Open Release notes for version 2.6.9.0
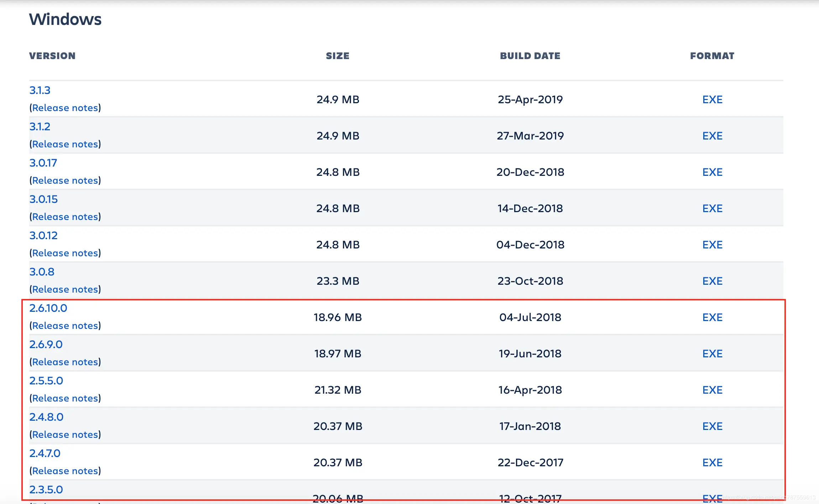This screenshot has width=819, height=504. (x=65, y=362)
